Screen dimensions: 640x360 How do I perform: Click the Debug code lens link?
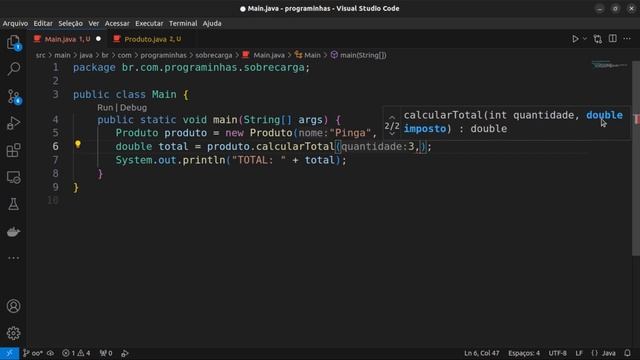click(x=133, y=108)
